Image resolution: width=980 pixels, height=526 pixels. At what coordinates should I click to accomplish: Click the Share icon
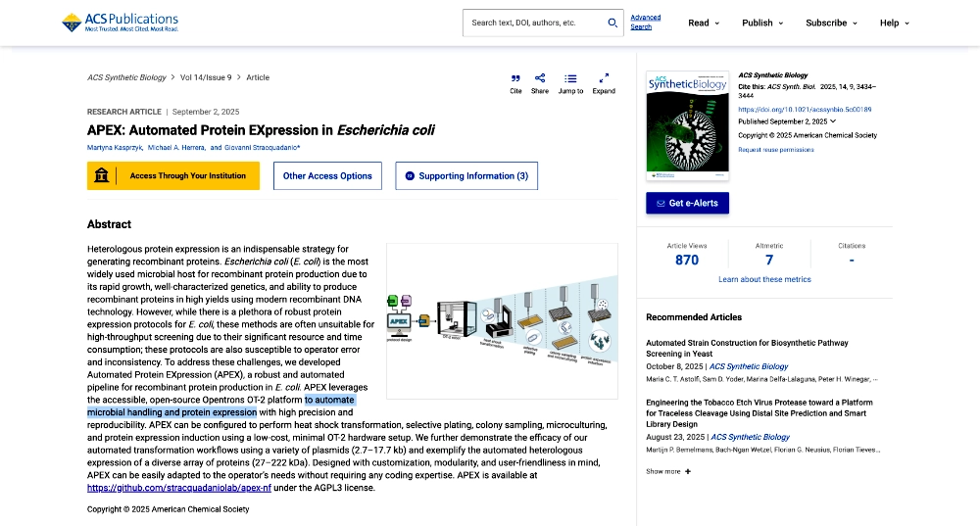540,78
